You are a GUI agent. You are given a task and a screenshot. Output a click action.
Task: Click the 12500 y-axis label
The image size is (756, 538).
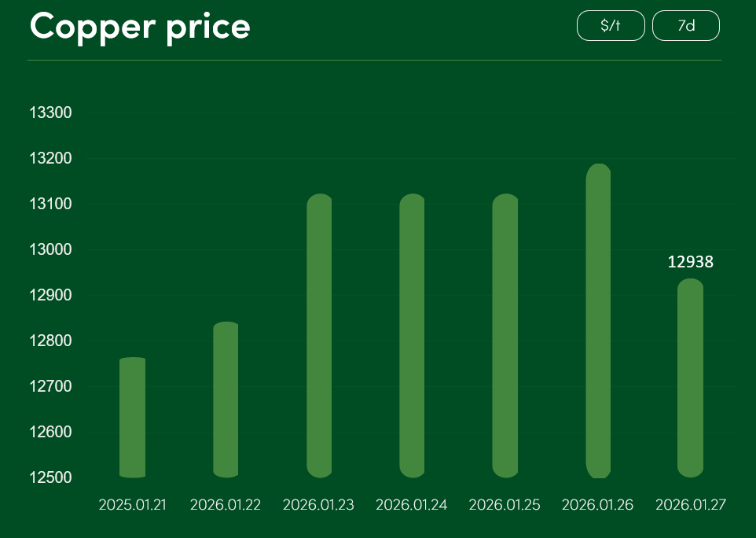[50, 477]
